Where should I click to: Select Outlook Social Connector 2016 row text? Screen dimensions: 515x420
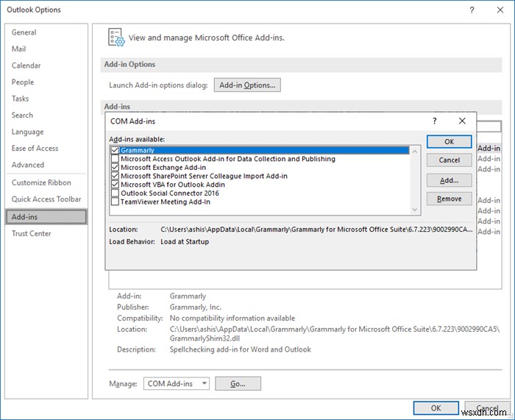pyautogui.click(x=170, y=193)
